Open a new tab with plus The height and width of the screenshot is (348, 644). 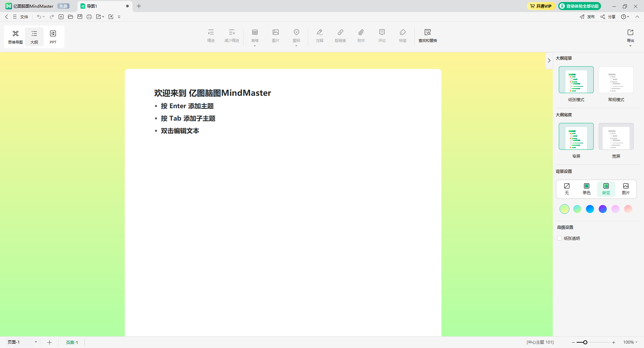pyautogui.click(x=139, y=6)
